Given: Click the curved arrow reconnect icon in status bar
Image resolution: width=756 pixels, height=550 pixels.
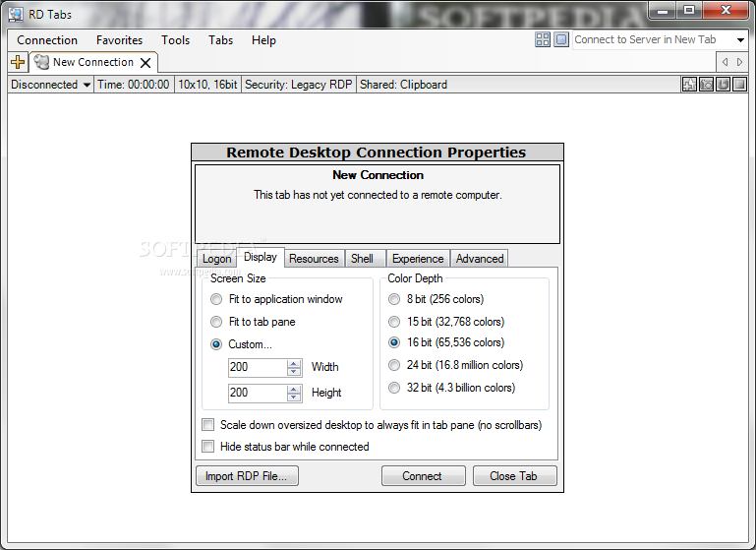Looking at the screenshot, I should tap(723, 85).
